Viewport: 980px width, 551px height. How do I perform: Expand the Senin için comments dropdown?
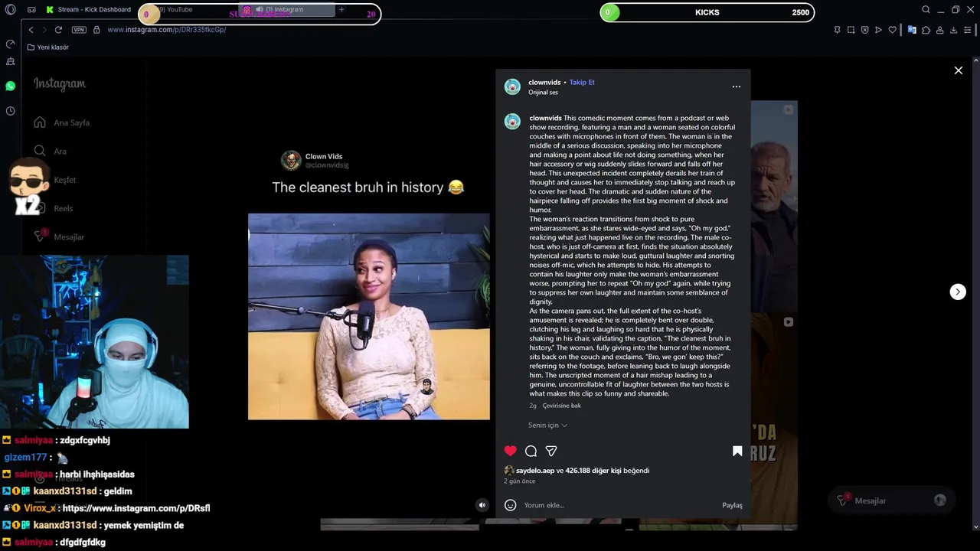point(547,425)
